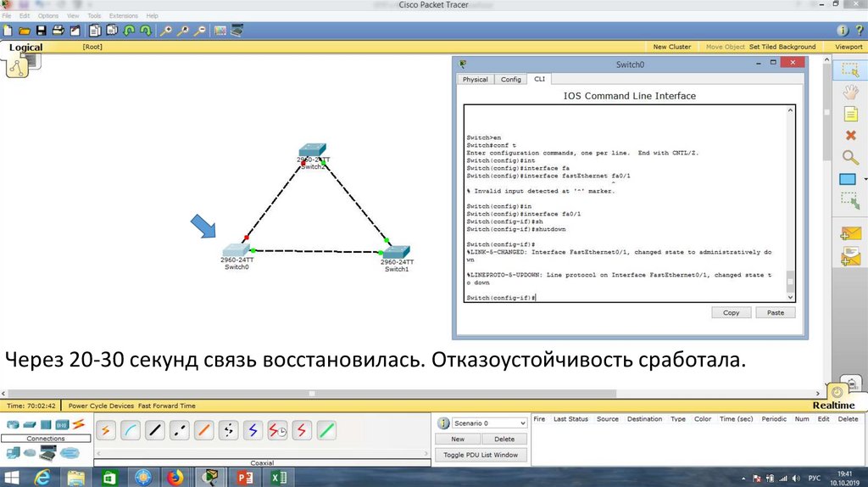
Task: Click the Undo green arrow icon
Action: coord(129,31)
